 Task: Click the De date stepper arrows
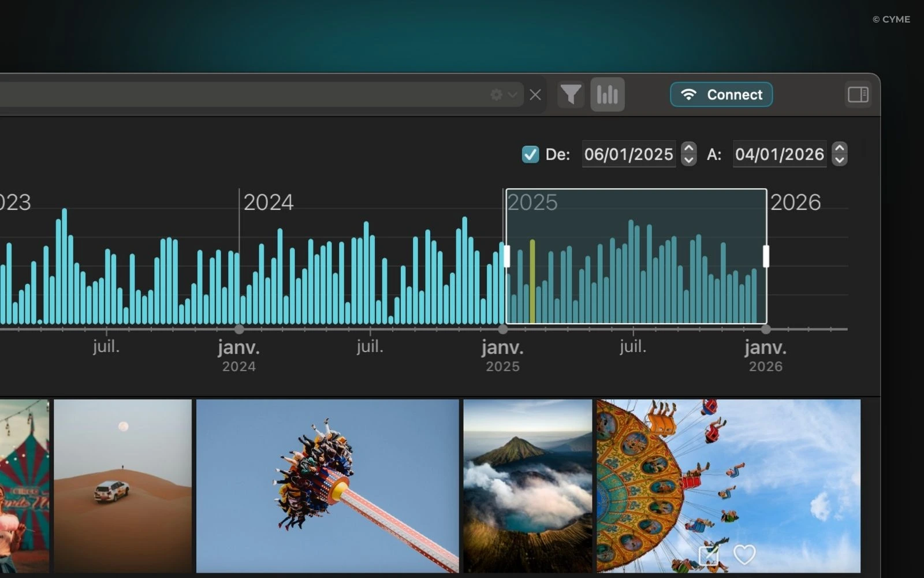pos(688,154)
